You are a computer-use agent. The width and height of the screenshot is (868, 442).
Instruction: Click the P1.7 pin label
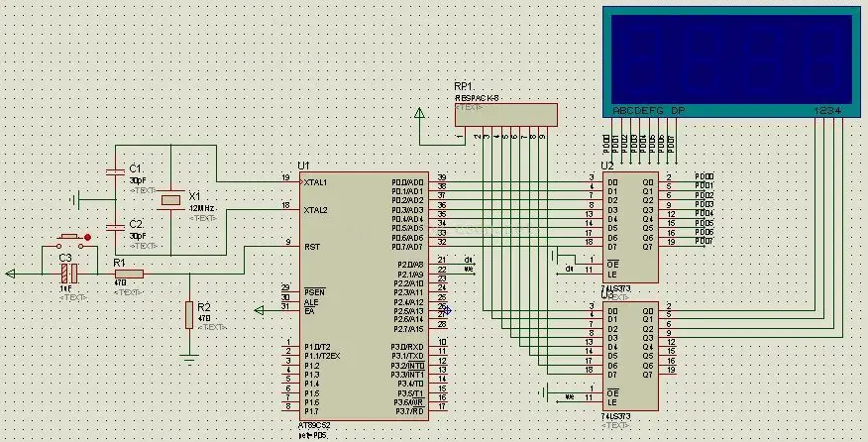tap(311, 411)
